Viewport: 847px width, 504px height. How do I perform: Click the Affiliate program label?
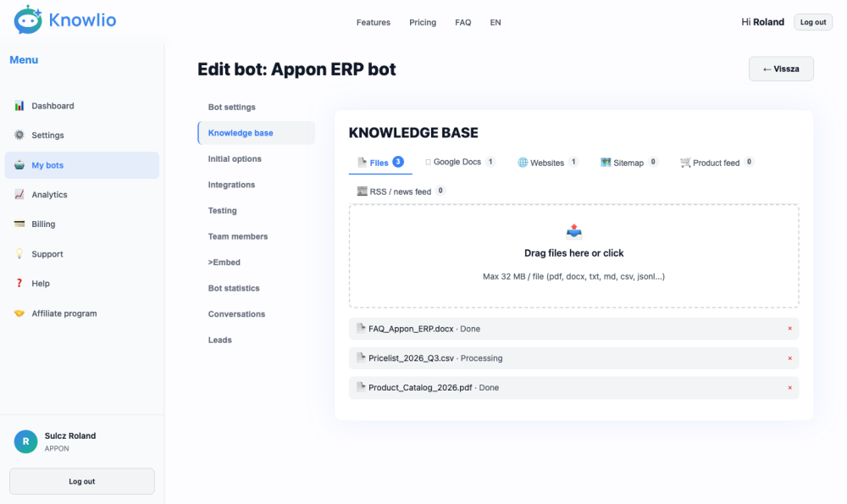tap(64, 313)
